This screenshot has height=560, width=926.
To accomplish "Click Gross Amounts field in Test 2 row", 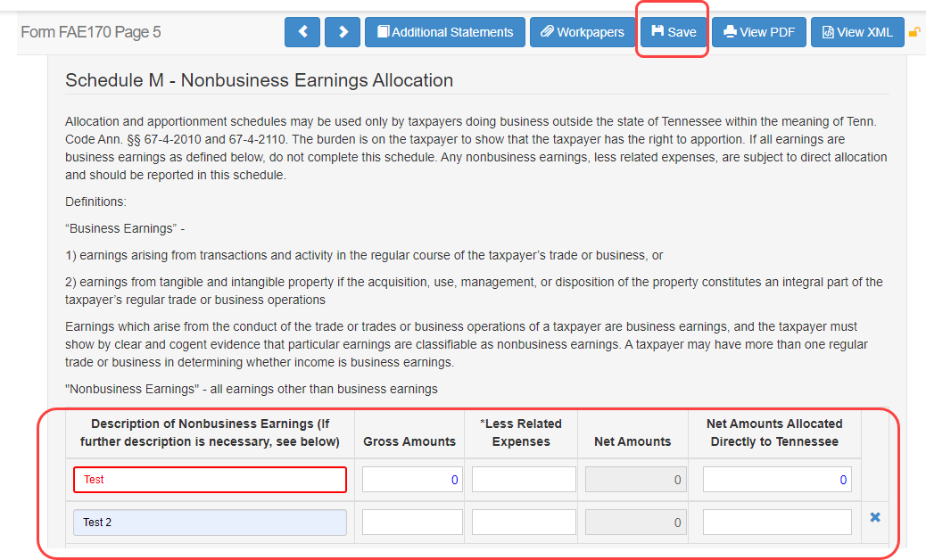I will (x=412, y=523).
